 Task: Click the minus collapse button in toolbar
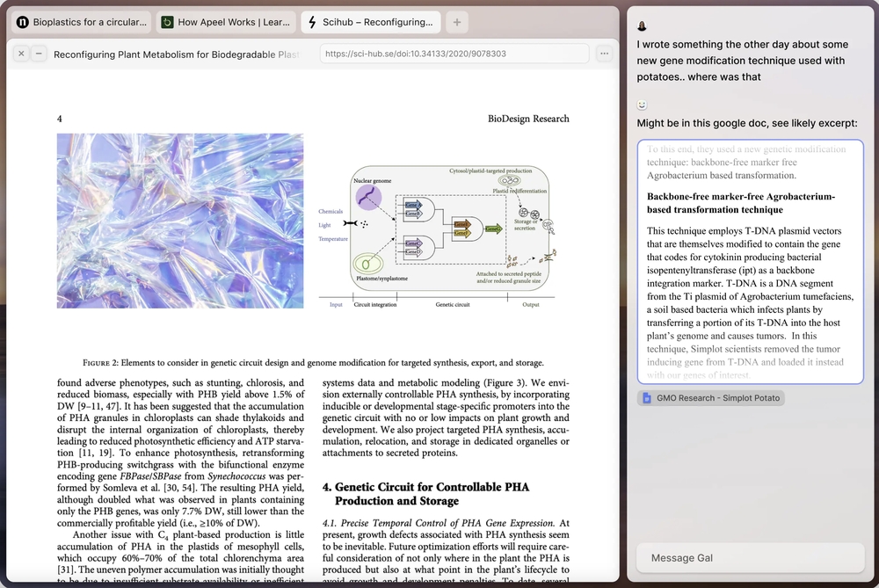(x=39, y=54)
